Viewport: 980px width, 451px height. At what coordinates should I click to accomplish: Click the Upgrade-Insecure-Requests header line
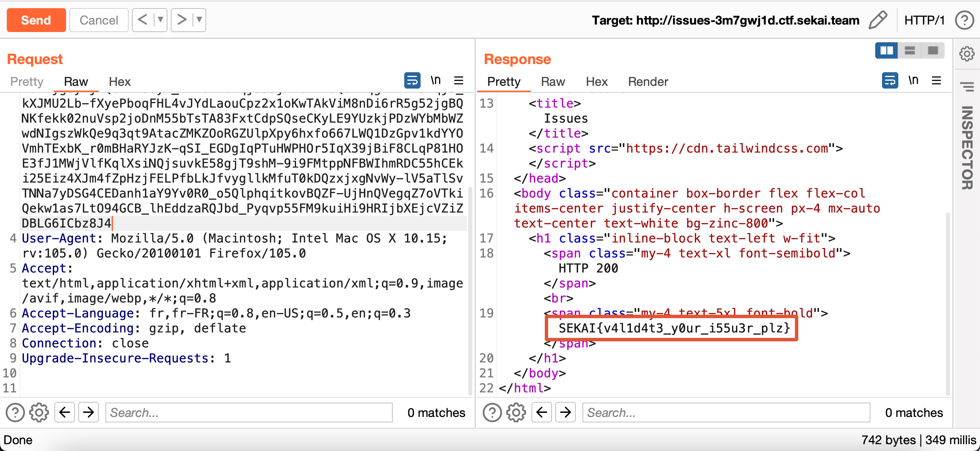click(x=126, y=358)
